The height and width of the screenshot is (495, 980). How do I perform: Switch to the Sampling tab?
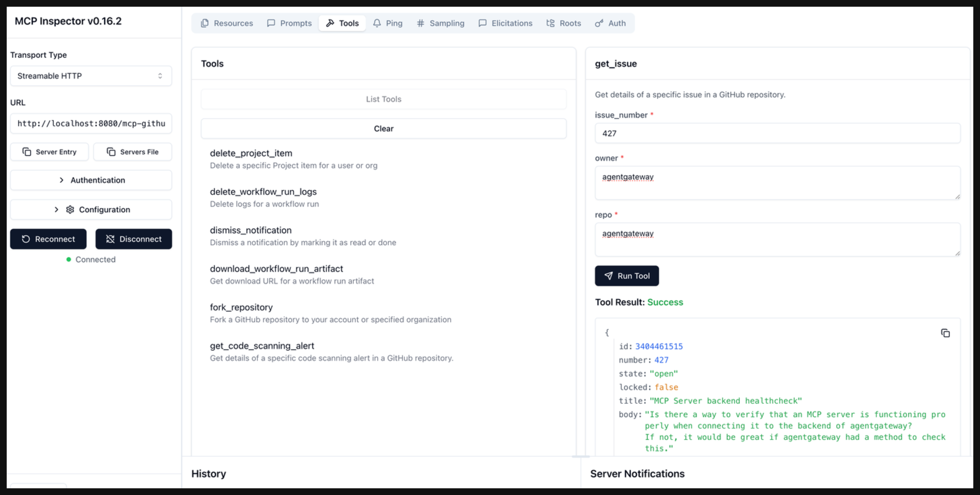[x=441, y=23]
